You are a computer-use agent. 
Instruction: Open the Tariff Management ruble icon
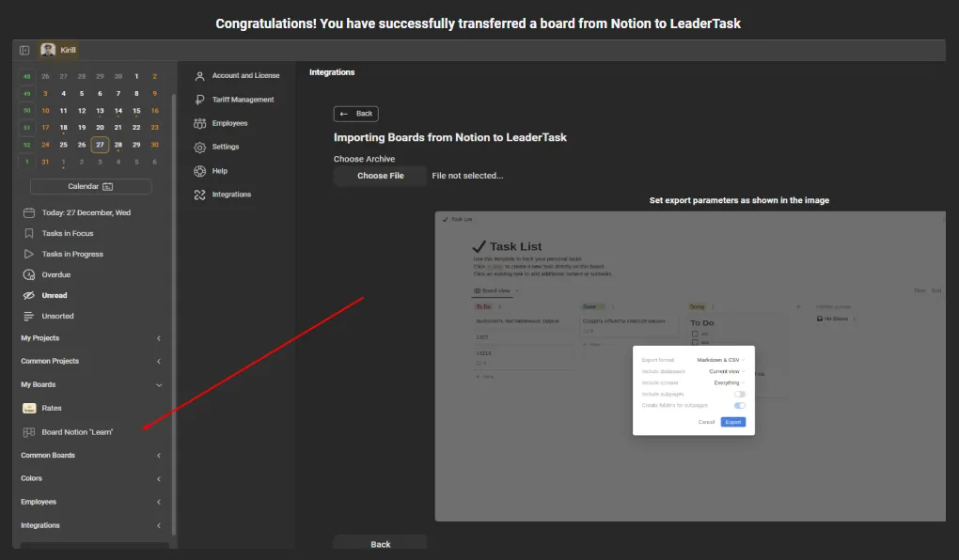[199, 100]
